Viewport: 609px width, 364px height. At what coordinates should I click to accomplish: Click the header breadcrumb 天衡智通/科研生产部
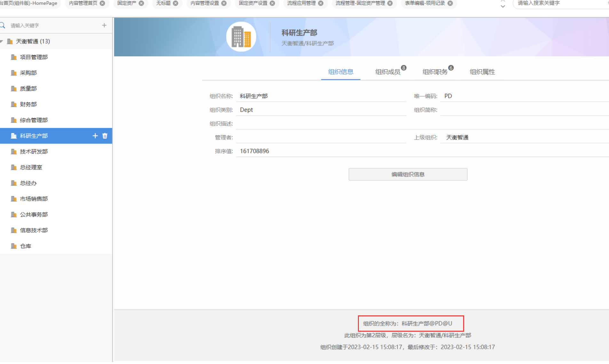point(308,44)
